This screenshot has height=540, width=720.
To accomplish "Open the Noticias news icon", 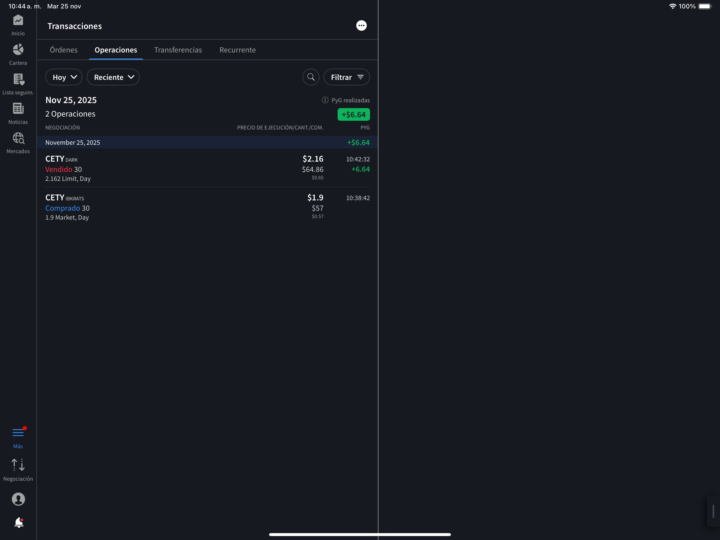I will point(18,109).
